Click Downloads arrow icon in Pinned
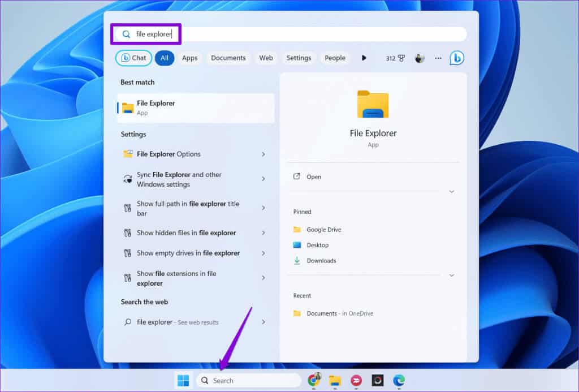This screenshot has width=579, height=392. [297, 260]
